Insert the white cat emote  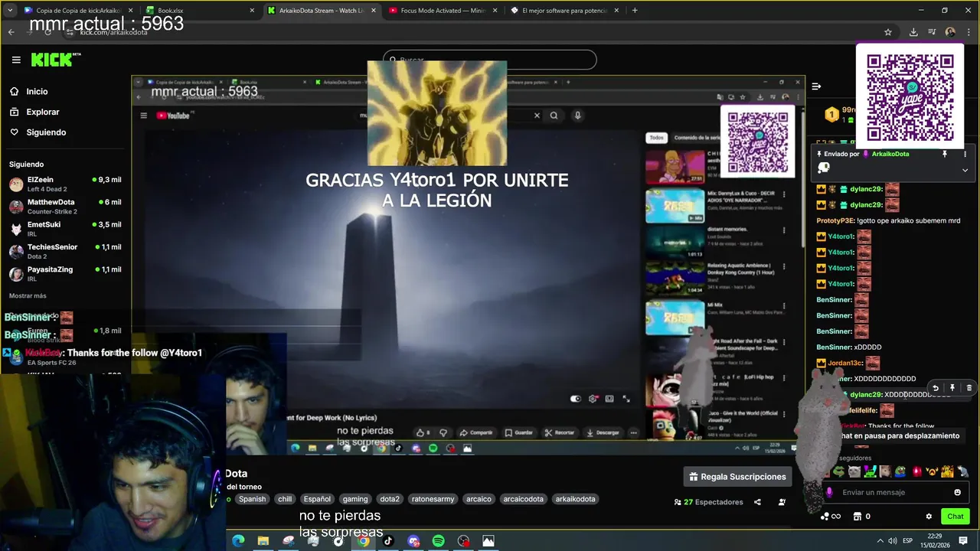click(x=854, y=471)
